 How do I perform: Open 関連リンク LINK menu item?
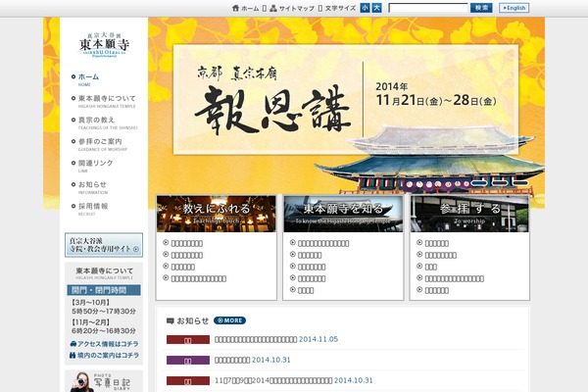pyautogui.click(x=92, y=166)
